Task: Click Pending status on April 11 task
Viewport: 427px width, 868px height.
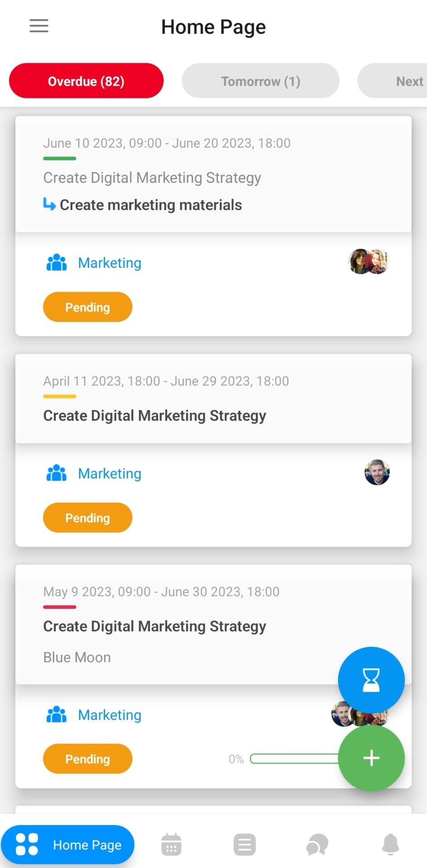Action: click(88, 518)
